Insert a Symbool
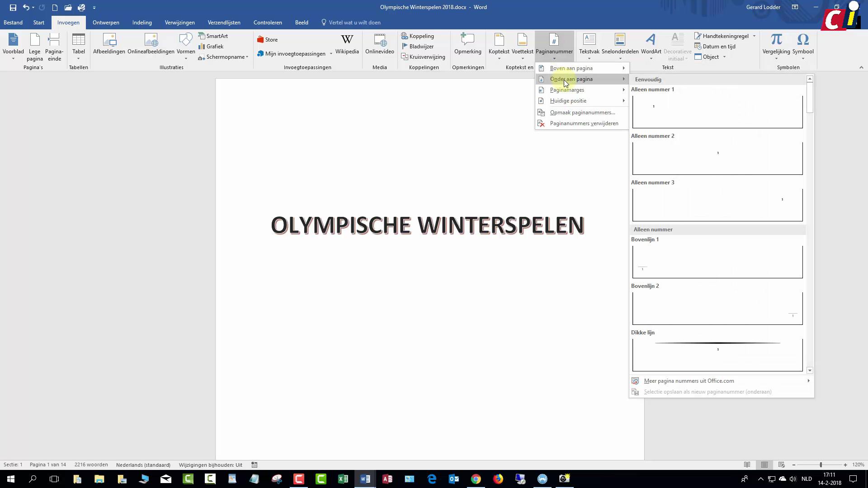This screenshot has height=488, width=868. point(803,45)
